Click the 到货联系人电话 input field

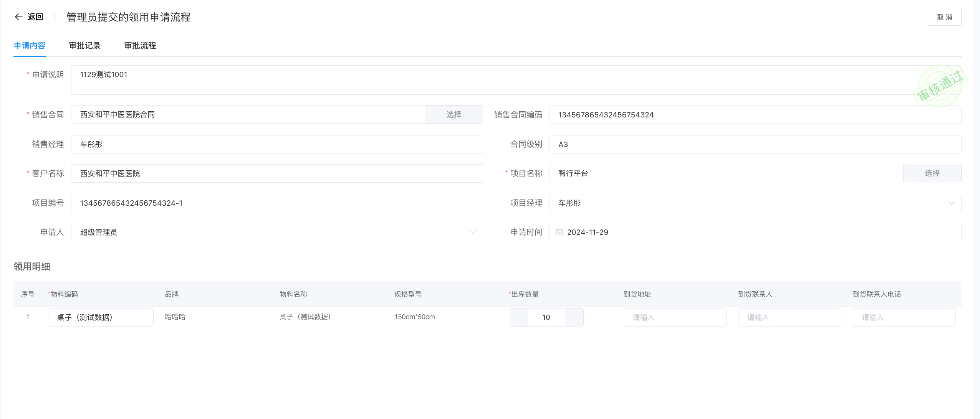[904, 317]
